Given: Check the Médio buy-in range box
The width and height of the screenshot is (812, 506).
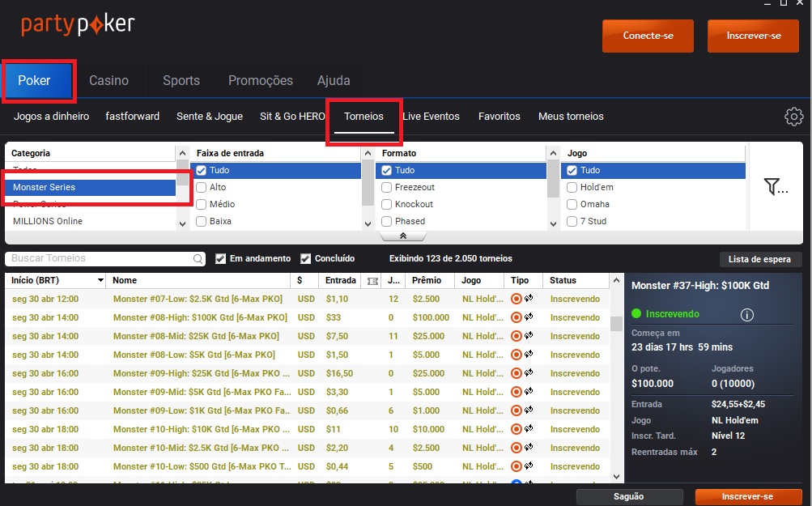Looking at the screenshot, I should [202, 205].
